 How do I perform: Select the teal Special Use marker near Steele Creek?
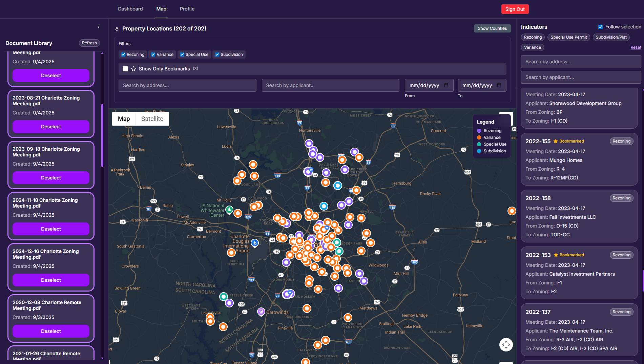coord(223,296)
